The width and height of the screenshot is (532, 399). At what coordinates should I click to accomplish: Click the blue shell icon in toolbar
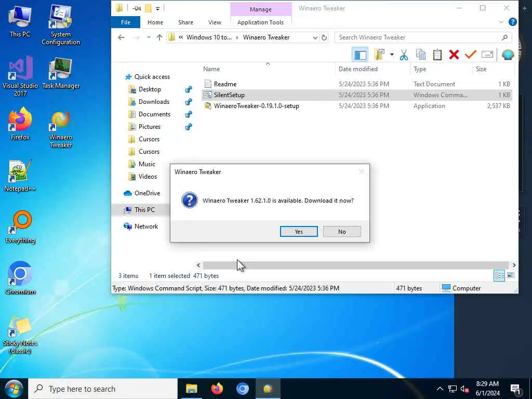pyautogui.click(x=508, y=55)
